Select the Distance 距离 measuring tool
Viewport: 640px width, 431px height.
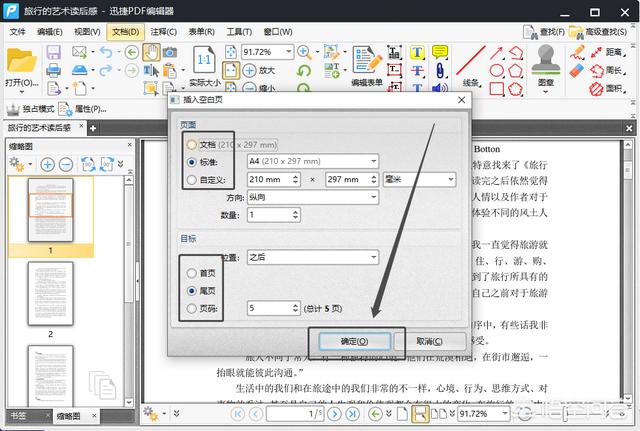[x=608, y=52]
